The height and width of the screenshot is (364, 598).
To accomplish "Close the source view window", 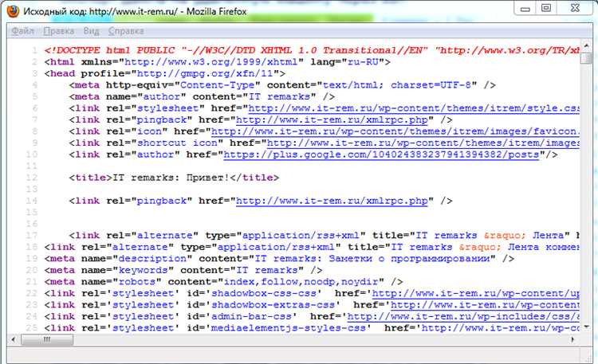I will 575,9.
